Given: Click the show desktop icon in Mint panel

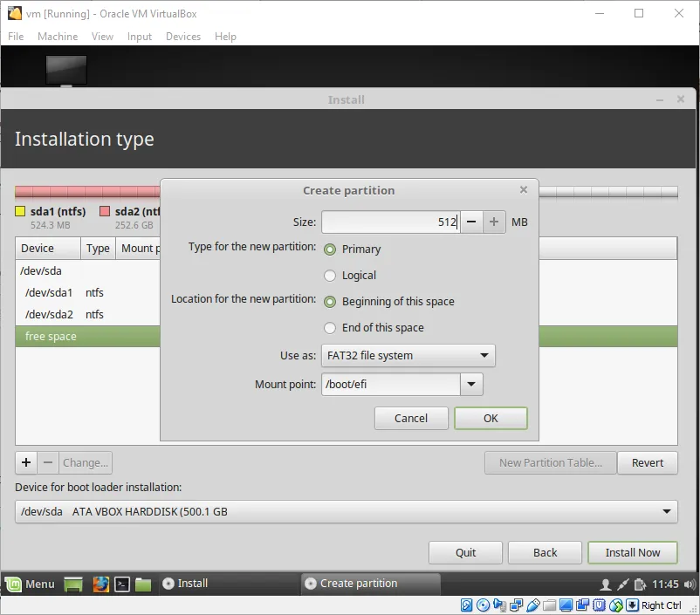Looking at the screenshot, I should pyautogui.click(x=73, y=584).
